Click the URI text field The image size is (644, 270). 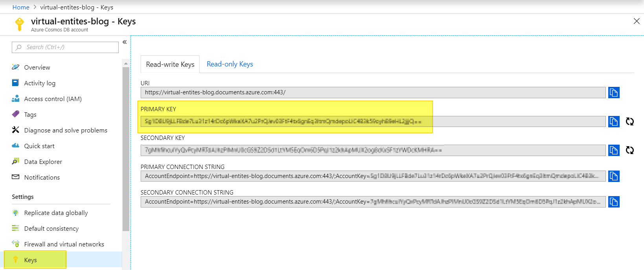point(373,93)
